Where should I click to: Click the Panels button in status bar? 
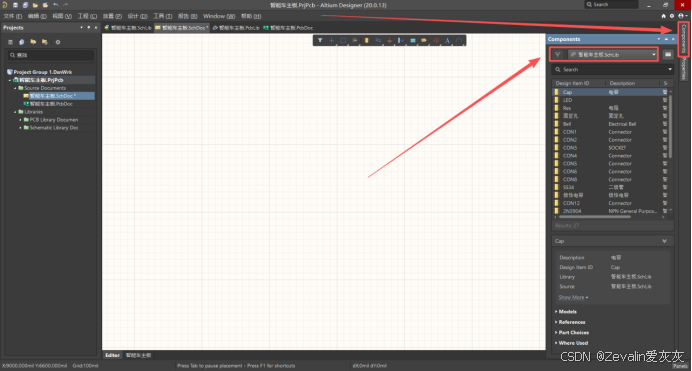click(x=680, y=366)
